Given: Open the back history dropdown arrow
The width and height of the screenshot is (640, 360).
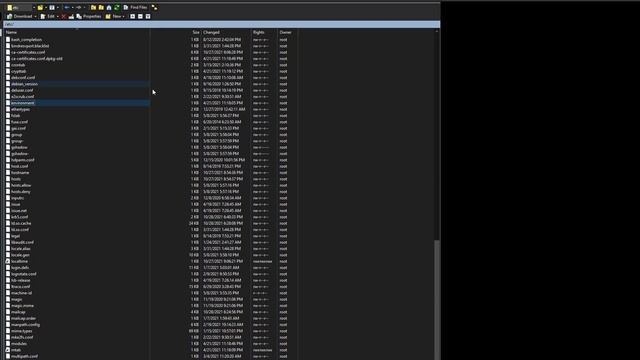Looking at the screenshot, I should [x=73, y=7].
